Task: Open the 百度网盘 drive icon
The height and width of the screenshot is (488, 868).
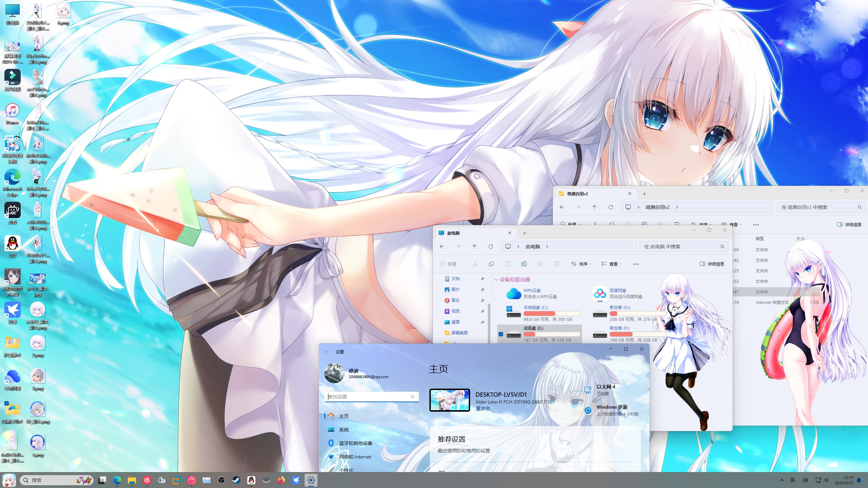Action: [x=600, y=293]
